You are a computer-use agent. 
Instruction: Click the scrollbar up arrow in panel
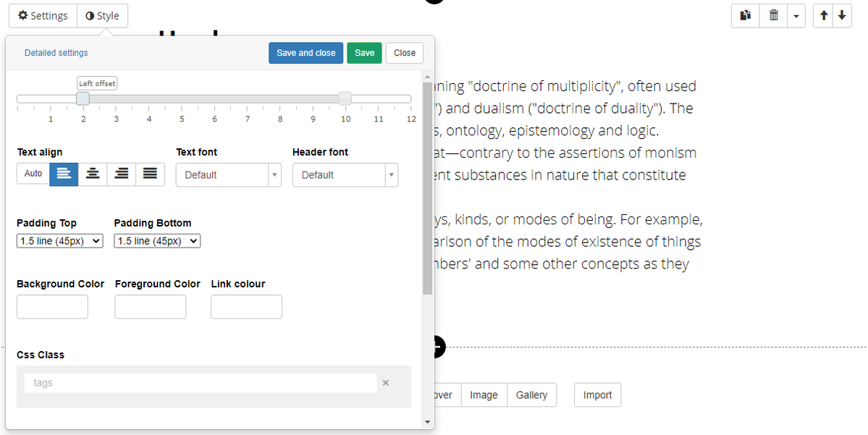point(427,77)
